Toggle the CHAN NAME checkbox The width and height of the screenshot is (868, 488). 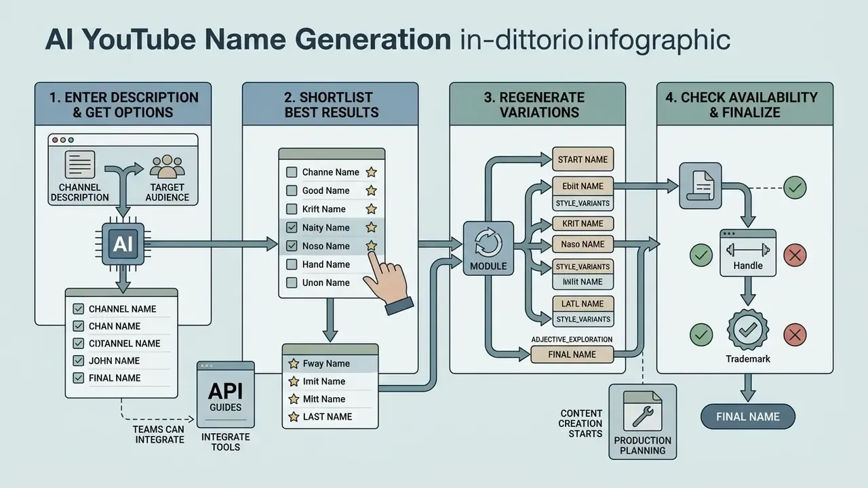tap(77, 326)
